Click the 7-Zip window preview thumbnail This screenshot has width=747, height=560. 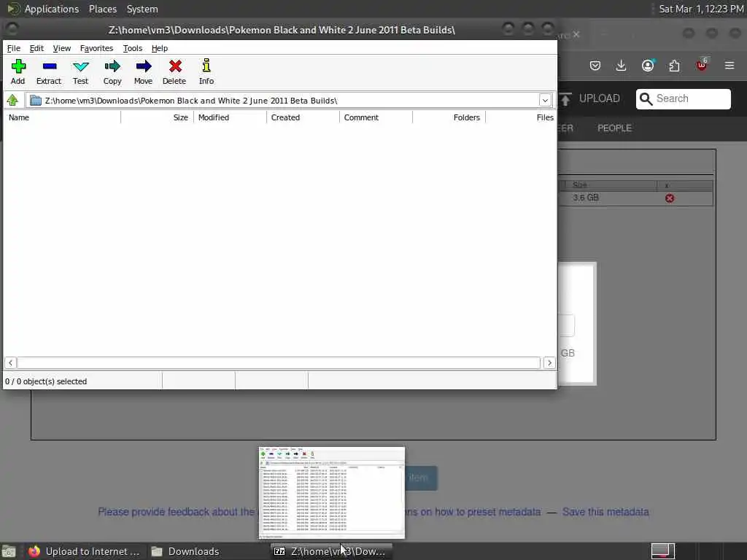(332, 493)
